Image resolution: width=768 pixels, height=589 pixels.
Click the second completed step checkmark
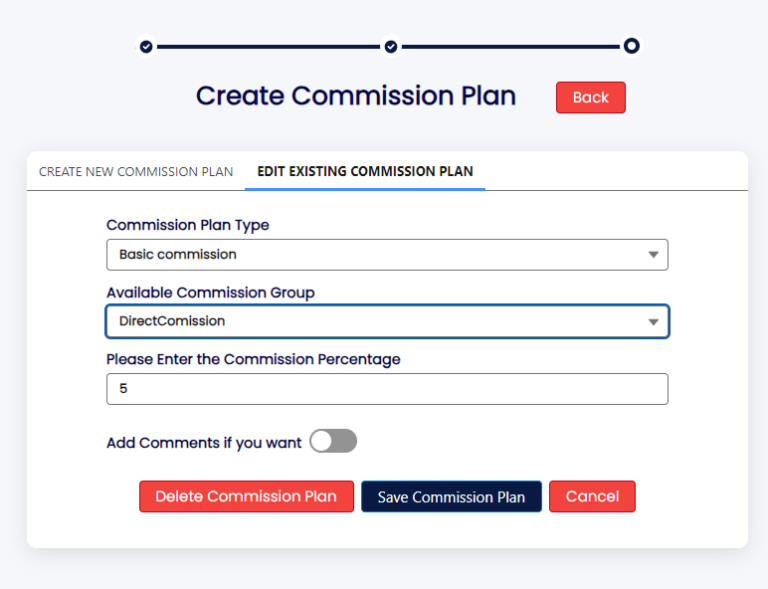pos(391,46)
